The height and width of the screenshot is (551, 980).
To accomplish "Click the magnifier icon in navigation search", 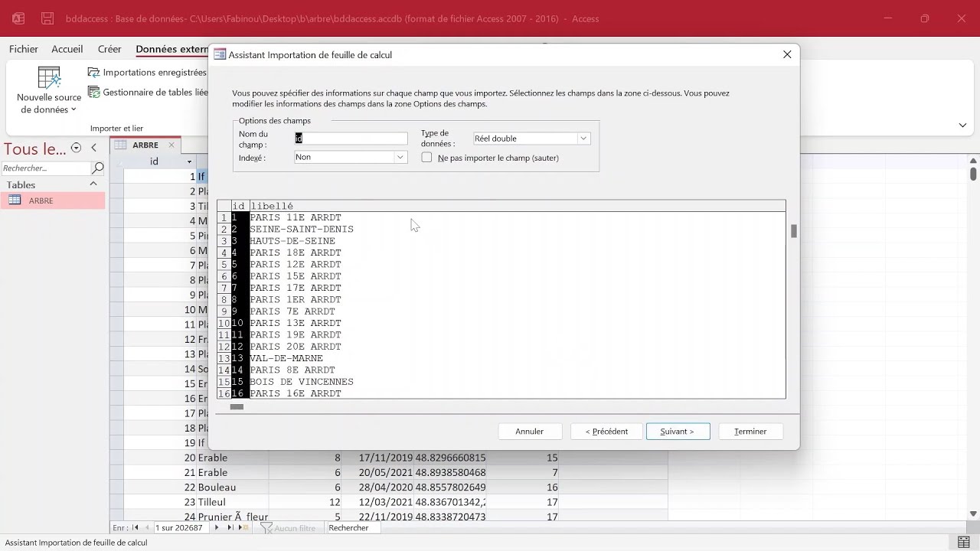I will click(x=97, y=168).
